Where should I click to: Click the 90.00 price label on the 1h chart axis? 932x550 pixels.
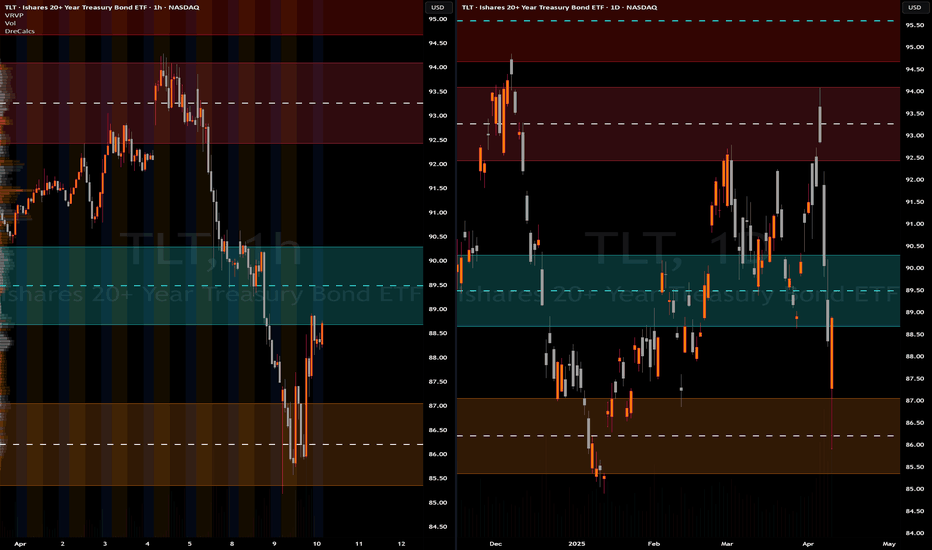[438, 260]
